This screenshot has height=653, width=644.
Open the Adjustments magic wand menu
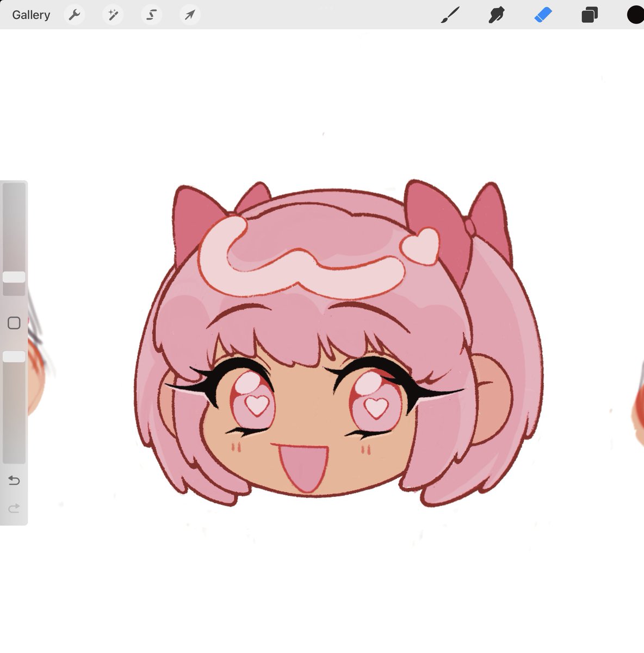(113, 15)
